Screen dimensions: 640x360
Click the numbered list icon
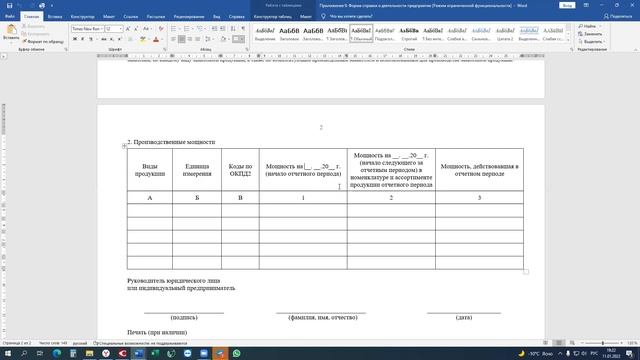point(187,29)
